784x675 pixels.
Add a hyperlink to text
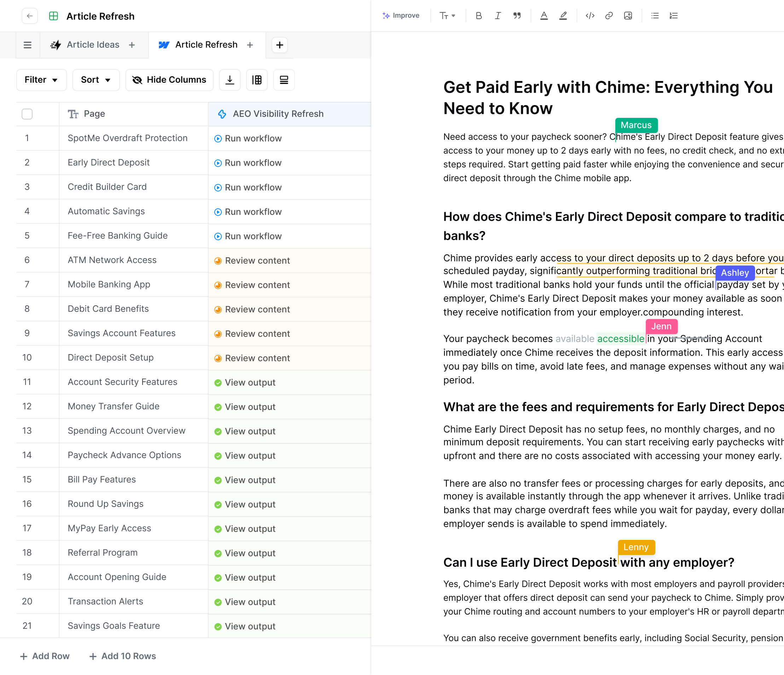click(x=609, y=16)
